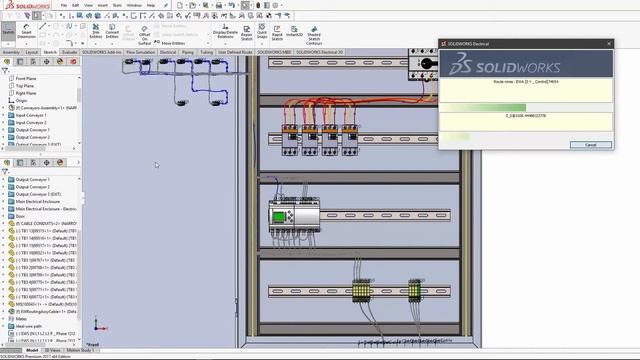Open the SOLIDWORKS Add-Ins tab
Image resolution: width=640 pixels, height=360 pixels.
click(102, 52)
